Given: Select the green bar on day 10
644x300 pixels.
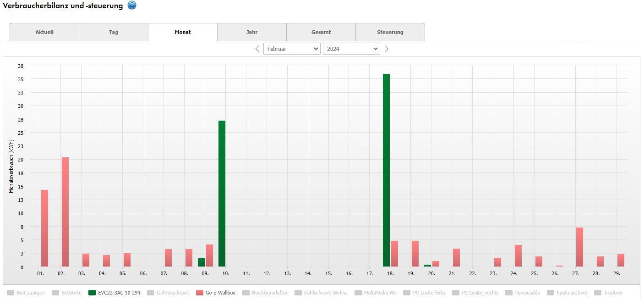Looking at the screenshot, I should (222, 194).
